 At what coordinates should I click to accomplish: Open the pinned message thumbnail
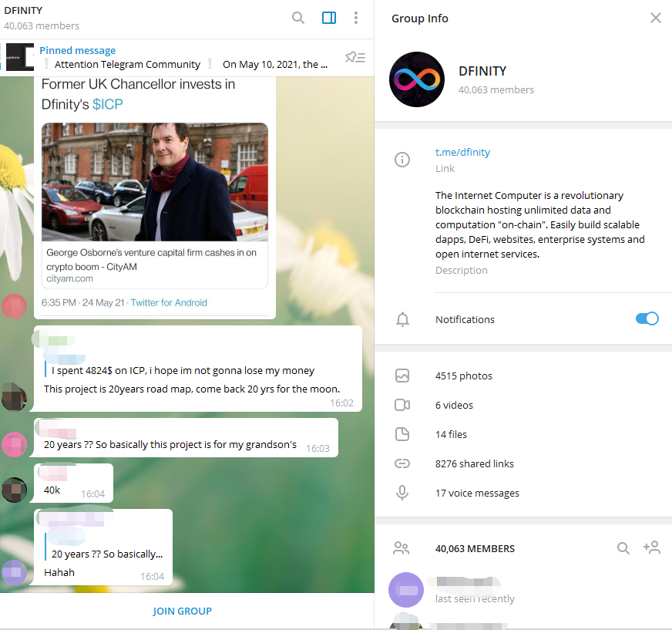tap(20, 57)
